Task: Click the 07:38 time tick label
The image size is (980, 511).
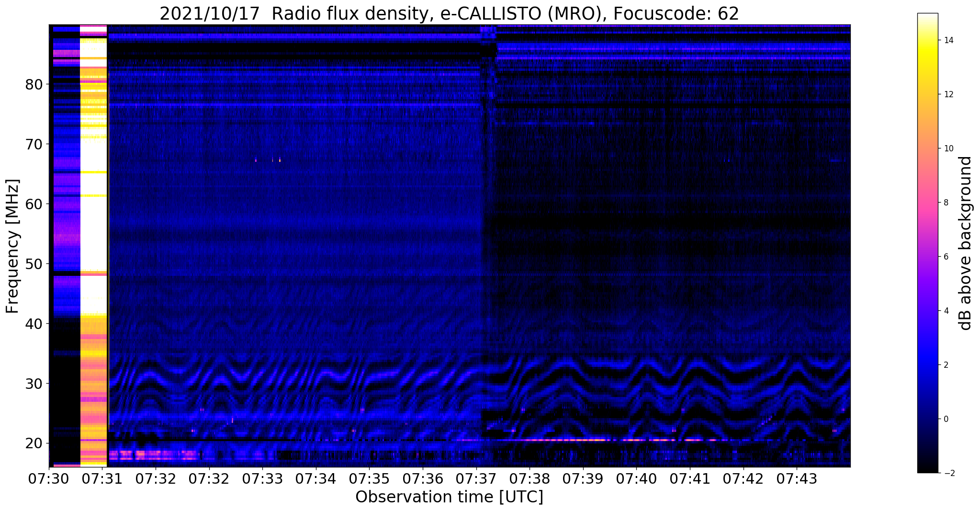Action: (x=529, y=478)
